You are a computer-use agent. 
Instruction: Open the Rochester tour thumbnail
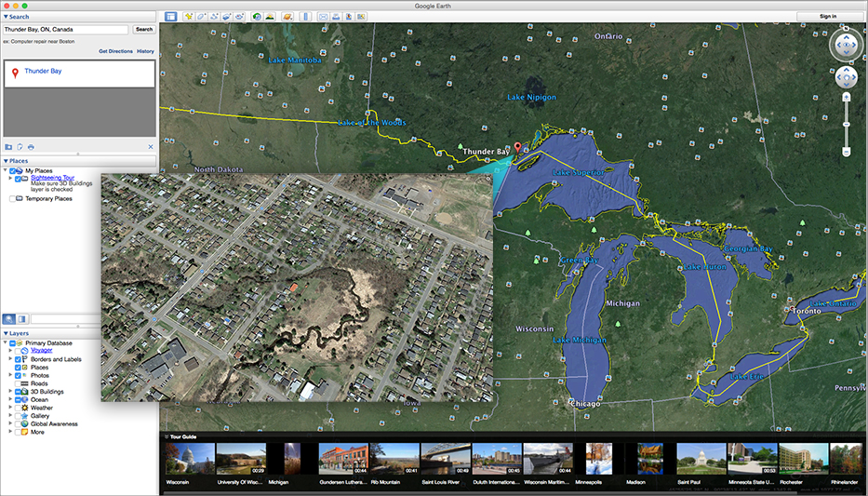coord(803,459)
